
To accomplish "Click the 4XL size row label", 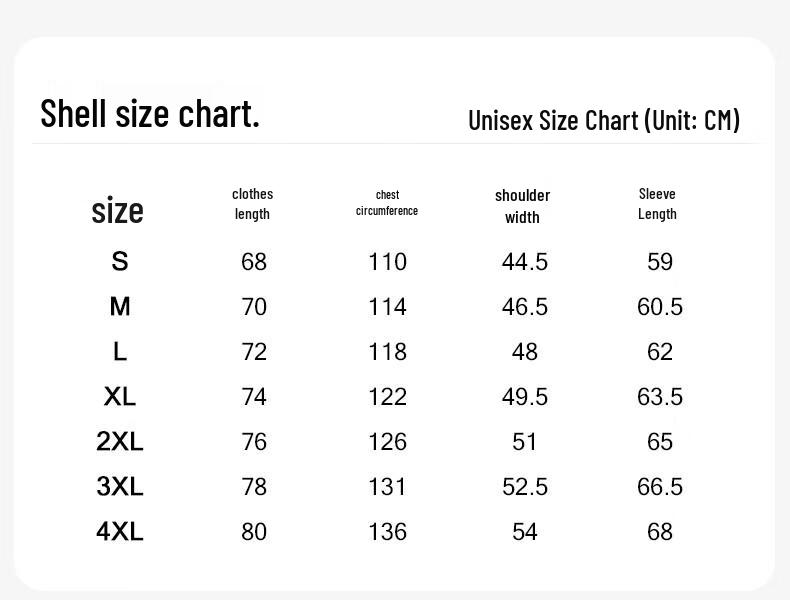I will (x=120, y=532).
